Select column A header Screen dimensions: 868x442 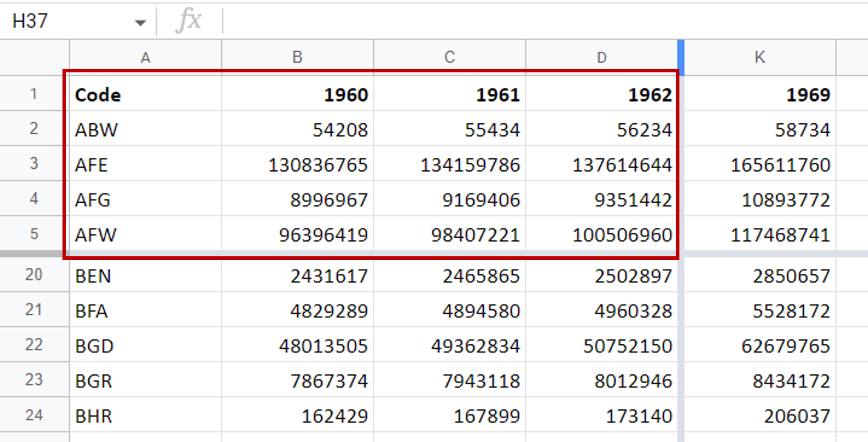click(145, 58)
